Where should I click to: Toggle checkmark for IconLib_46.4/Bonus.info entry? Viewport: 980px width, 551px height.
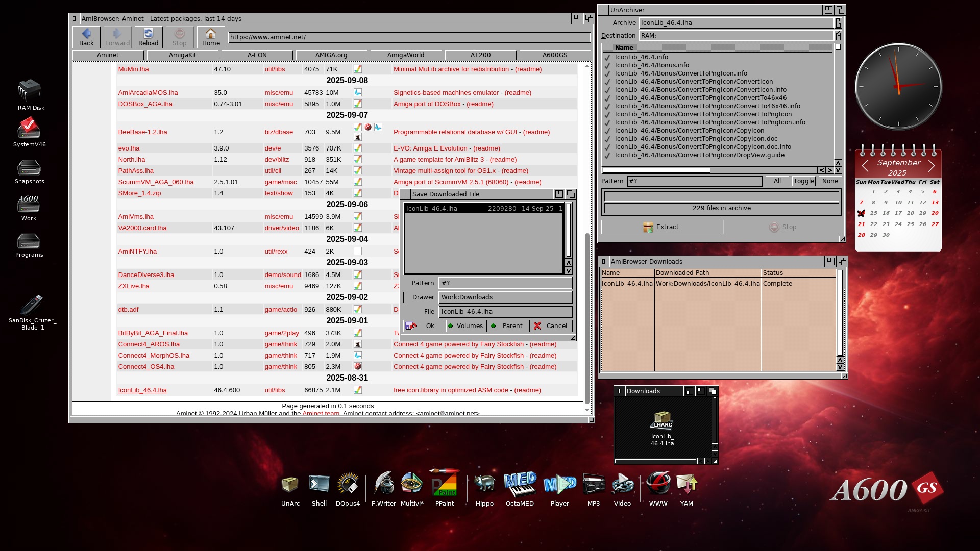point(607,65)
